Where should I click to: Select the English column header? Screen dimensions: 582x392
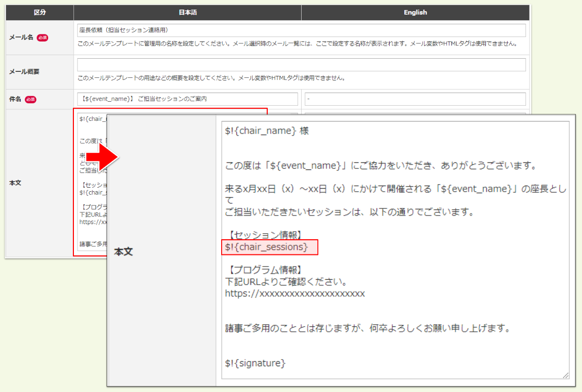pyautogui.click(x=415, y=13)
